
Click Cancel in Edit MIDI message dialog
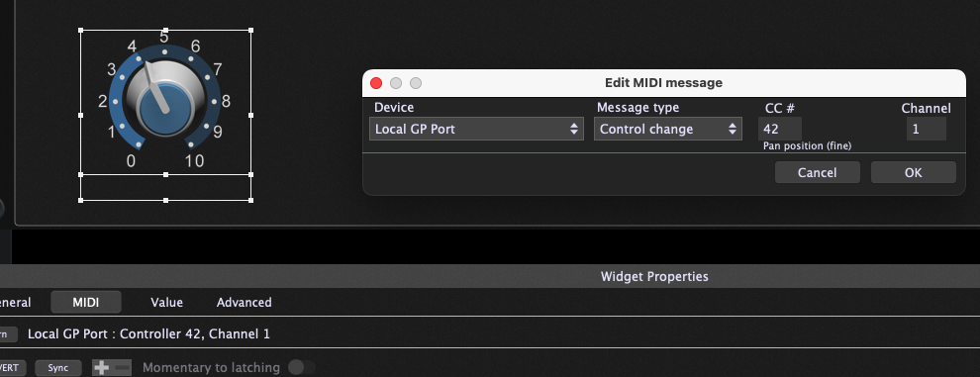pyautogui.click(x=817, y=172)
